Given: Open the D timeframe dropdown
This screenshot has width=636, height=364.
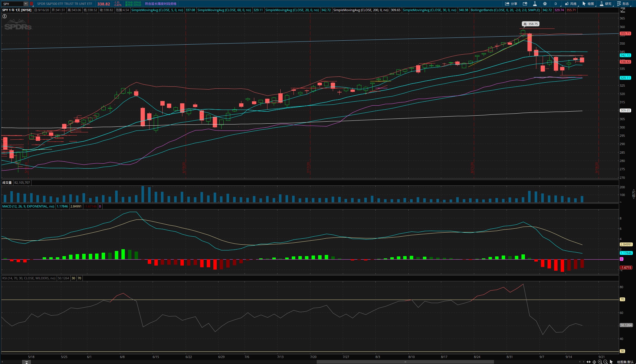Looking at the screenshot, I should [556, 4].
